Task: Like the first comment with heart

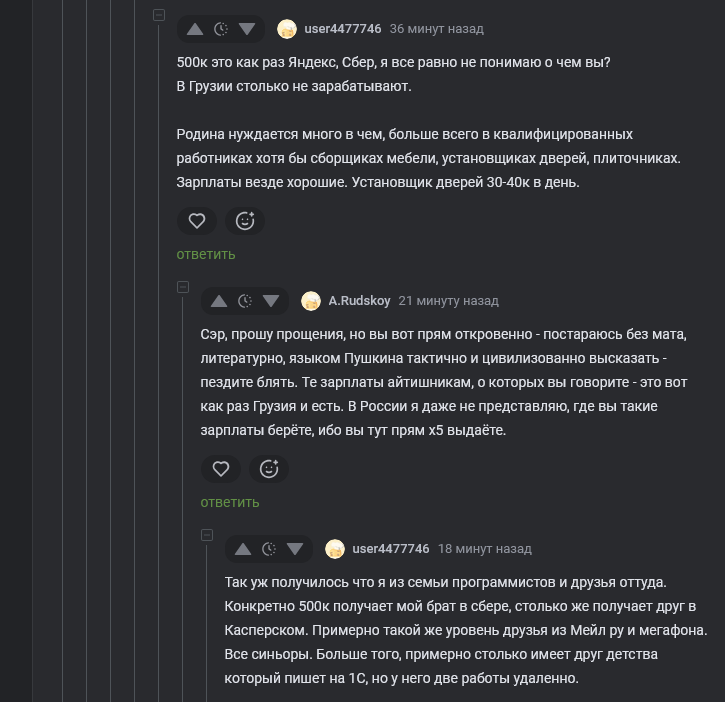Action: 197,220
